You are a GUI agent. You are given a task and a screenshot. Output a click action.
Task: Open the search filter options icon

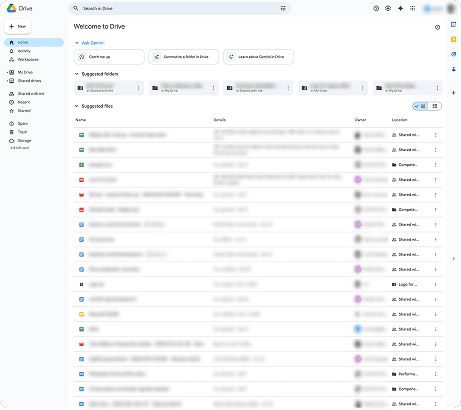[x=283, y=8]
